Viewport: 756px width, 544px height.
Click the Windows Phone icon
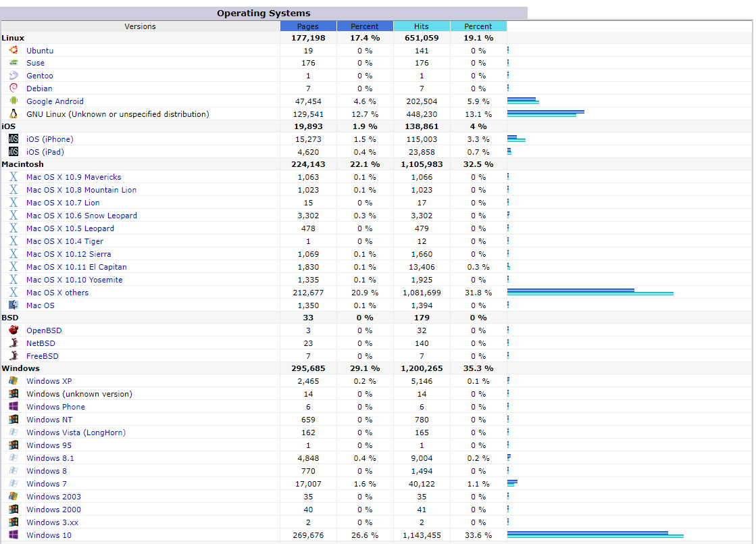click(x=14, y=406)
